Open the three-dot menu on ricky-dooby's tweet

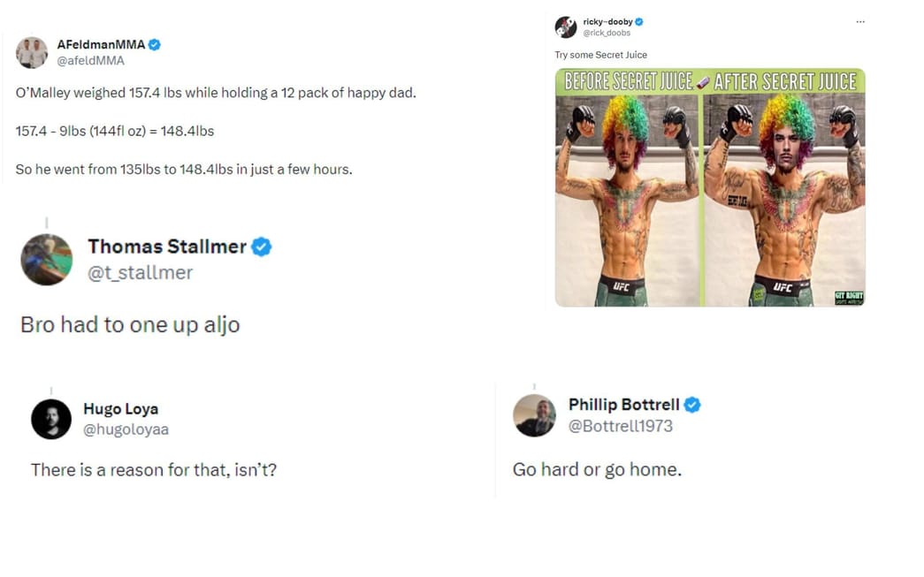[860, 22]
